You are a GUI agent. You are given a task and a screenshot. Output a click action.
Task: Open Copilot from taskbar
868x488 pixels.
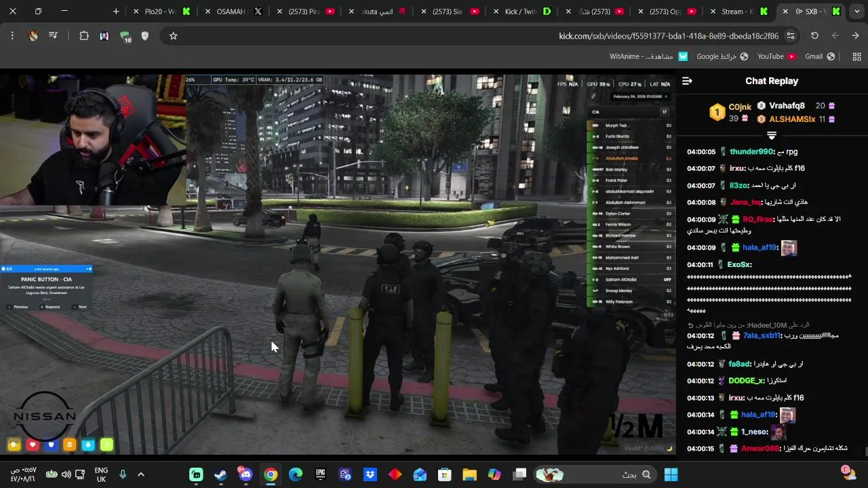[494, 474]
